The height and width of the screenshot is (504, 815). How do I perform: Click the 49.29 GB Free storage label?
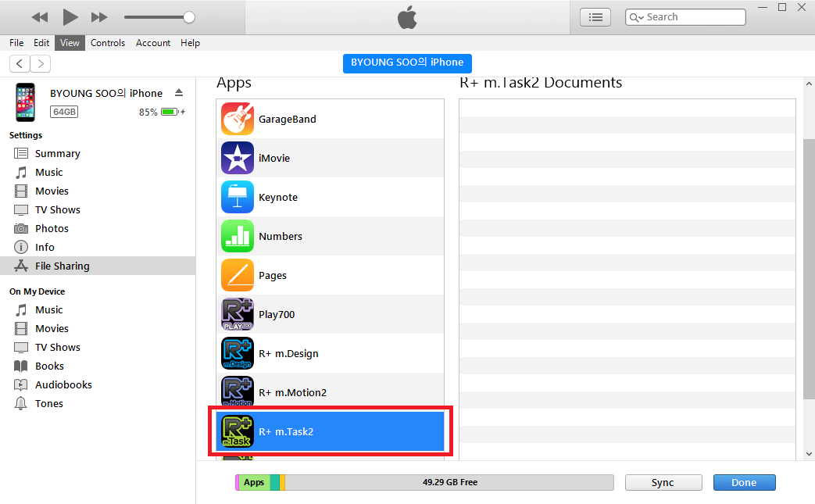[450, 482]
